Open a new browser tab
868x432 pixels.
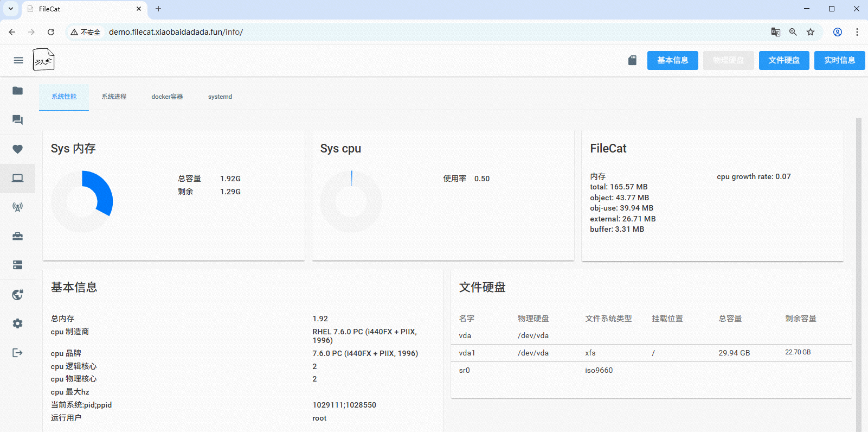coord(158,9)
